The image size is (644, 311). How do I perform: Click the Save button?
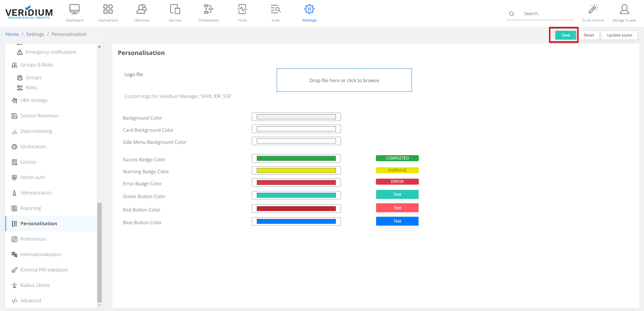click(565, 35)
